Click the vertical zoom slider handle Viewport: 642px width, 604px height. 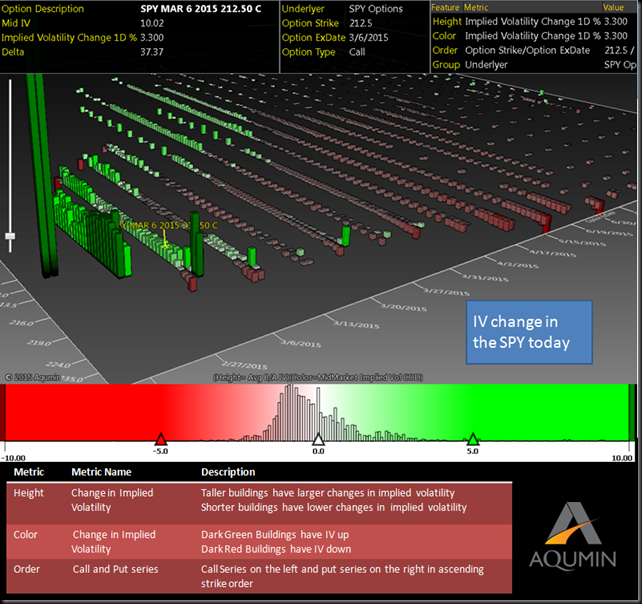[10, 236]
